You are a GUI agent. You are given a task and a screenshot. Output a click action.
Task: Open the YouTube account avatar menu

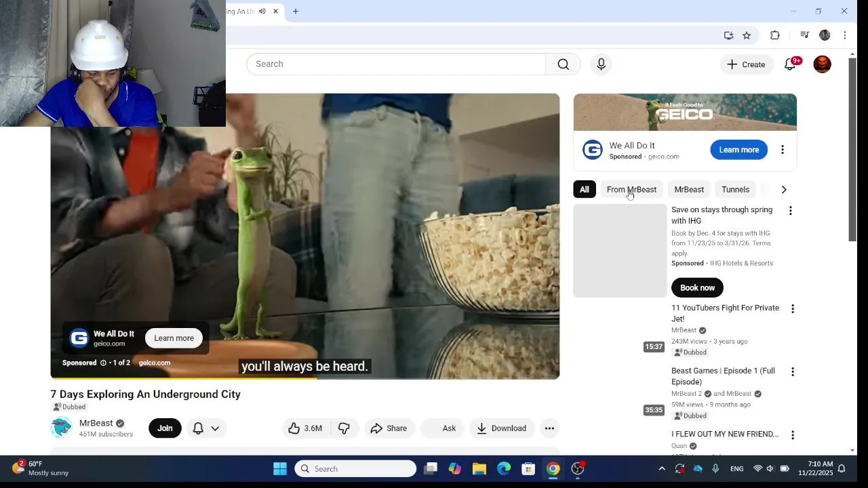[822, 64]
